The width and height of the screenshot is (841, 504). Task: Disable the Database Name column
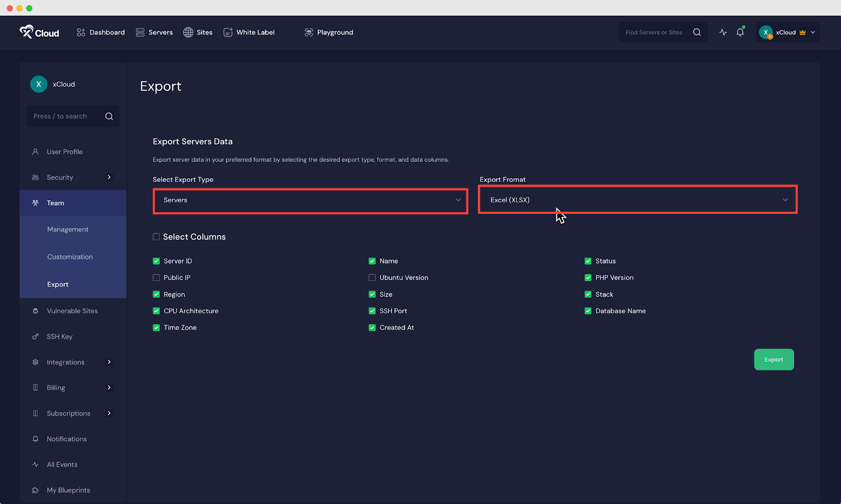pos(588,311)
